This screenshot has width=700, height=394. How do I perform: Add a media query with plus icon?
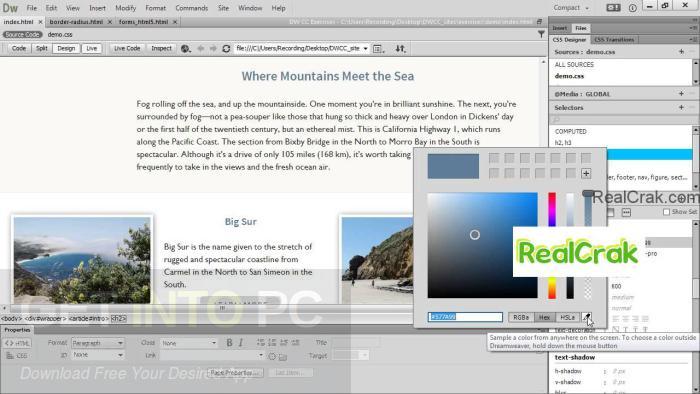(681, 94)
